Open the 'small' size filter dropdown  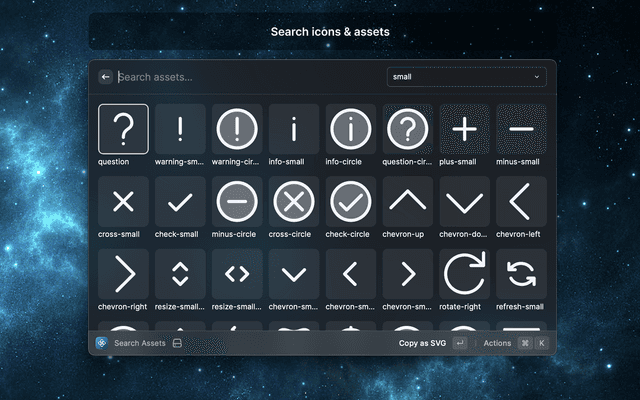(466, 76)
